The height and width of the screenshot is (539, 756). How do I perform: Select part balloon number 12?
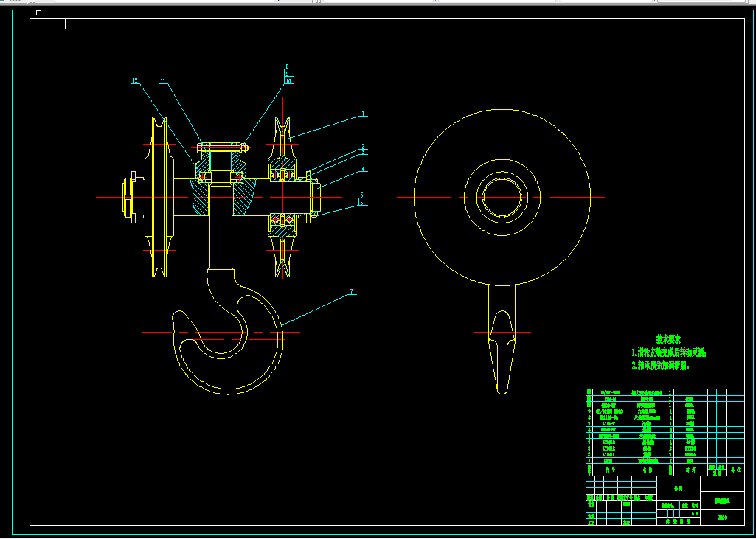[135, 81]
